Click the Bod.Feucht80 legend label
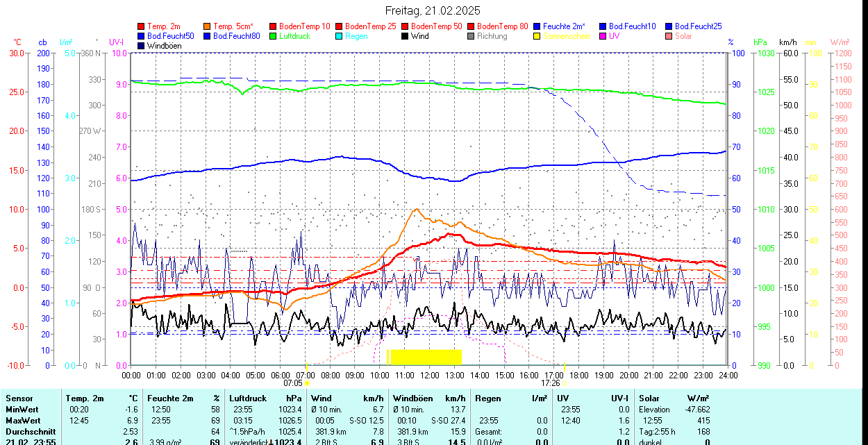Viewport: 868px width, 445px height. (x=236, y=36)
